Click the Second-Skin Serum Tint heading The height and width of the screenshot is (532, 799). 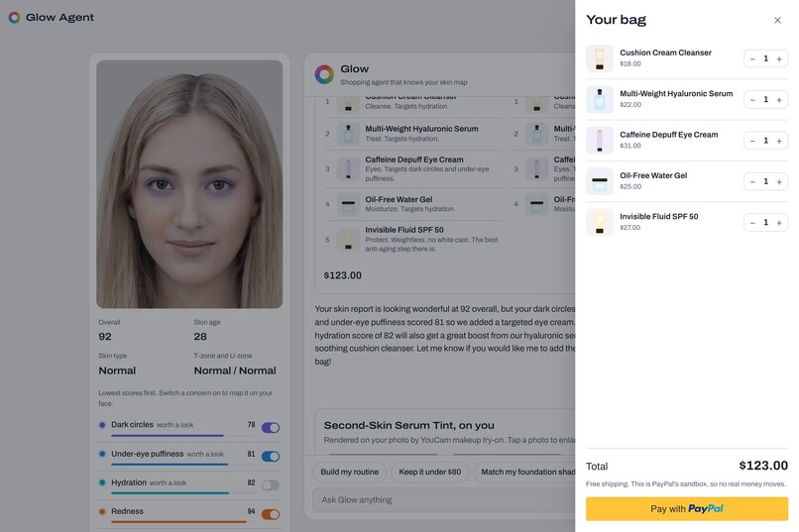click(408, 425)
